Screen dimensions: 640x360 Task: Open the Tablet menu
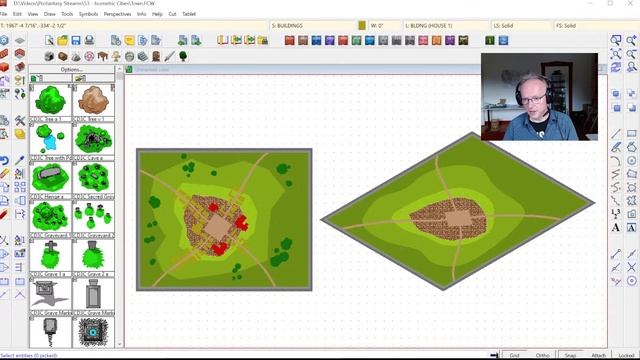[x=189, y=14]
